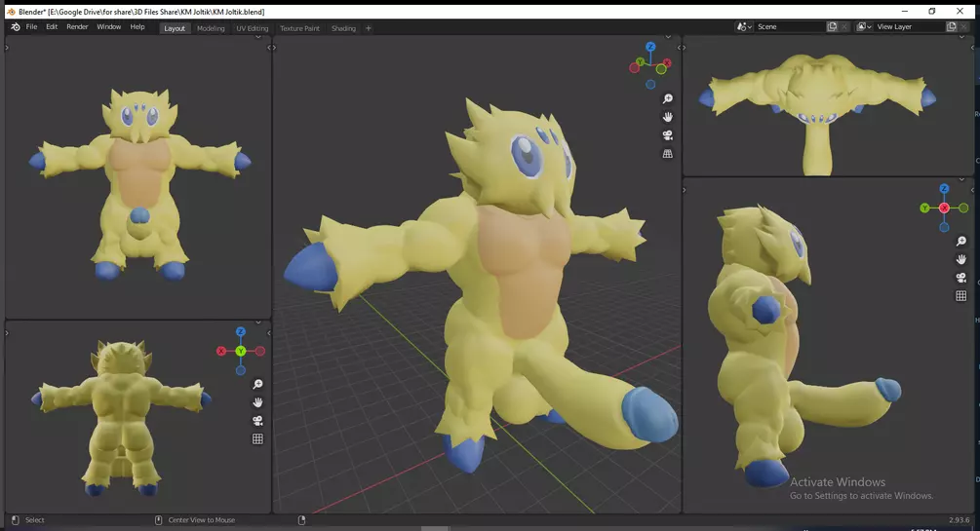Open the Render menu
Image resolution: width=980 pixels, height=531 pixels.
[77, 27]
